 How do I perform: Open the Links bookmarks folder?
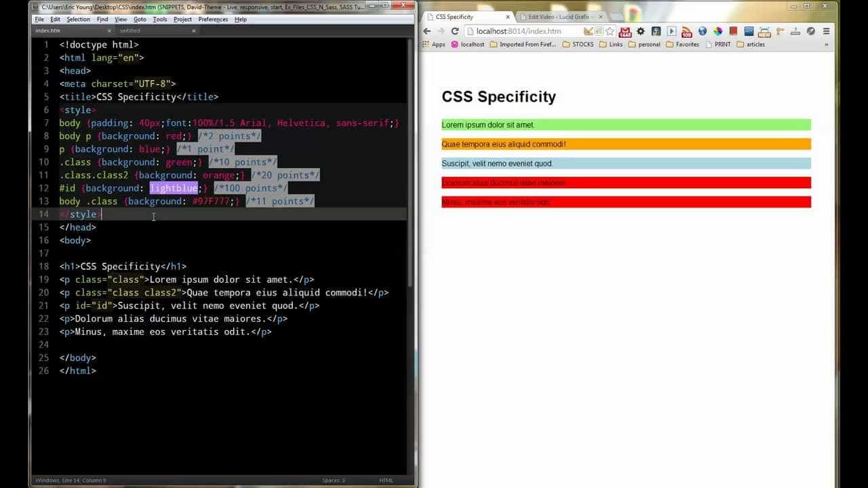coord(610,45)
